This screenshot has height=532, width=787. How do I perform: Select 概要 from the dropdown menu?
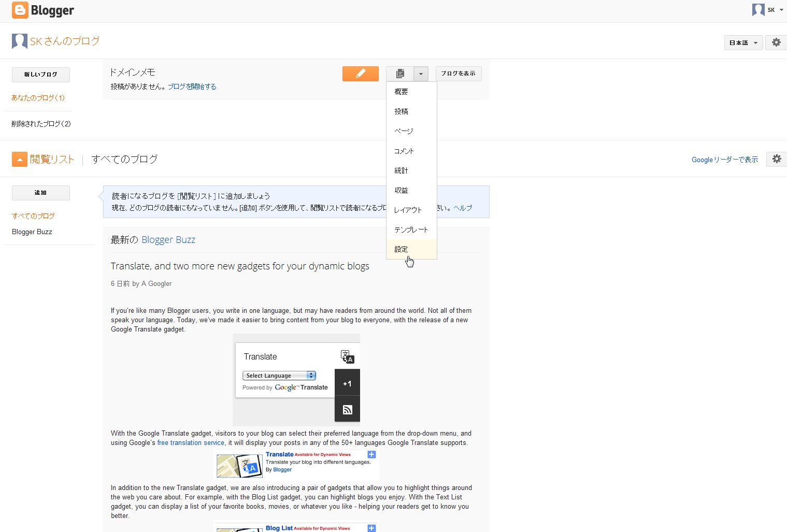[x=411, y=92]
